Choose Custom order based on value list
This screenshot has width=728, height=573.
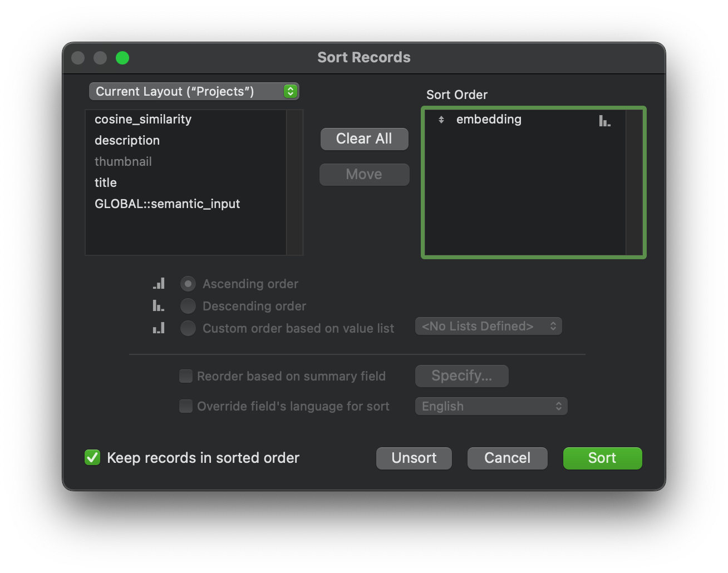(188, 328)
